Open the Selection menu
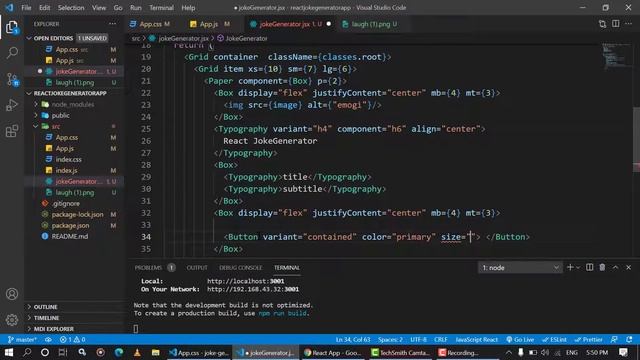Screen dimensions: 640x360 point(71,8)
